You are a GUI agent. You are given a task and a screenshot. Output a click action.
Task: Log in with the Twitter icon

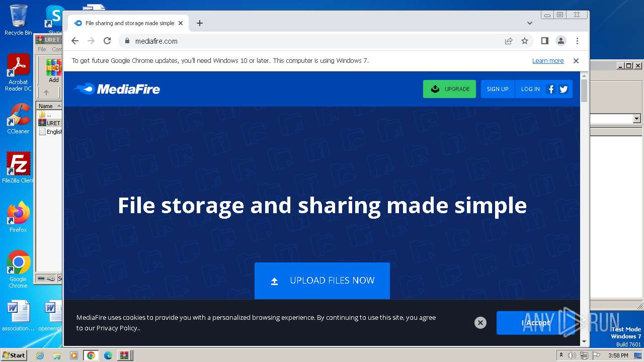point(563,89)
